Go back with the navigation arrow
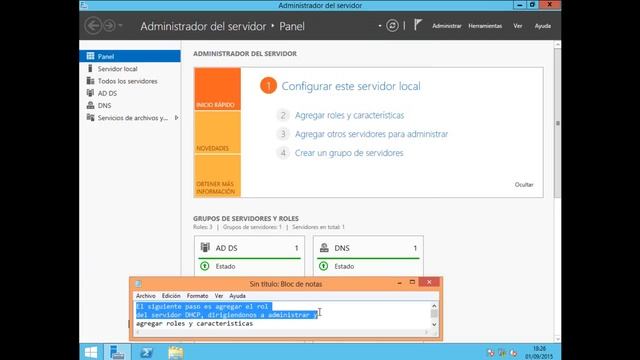Viewport: 640px width, 360px height. pos(93,26)
